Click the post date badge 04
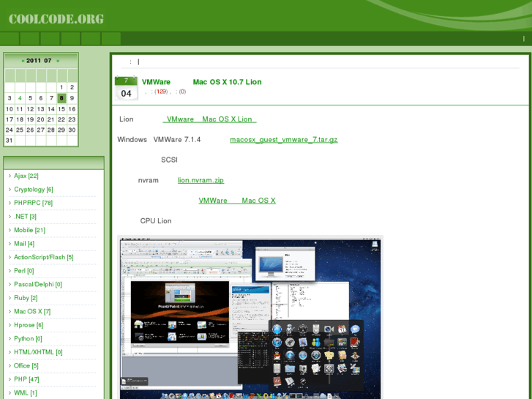532x399 pixels. point(126,89)
